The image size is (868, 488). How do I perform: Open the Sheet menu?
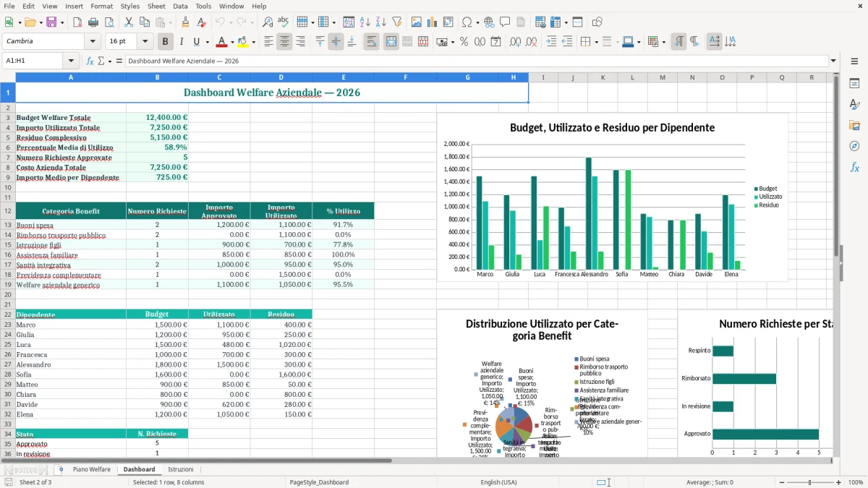(x=156, y=6)
